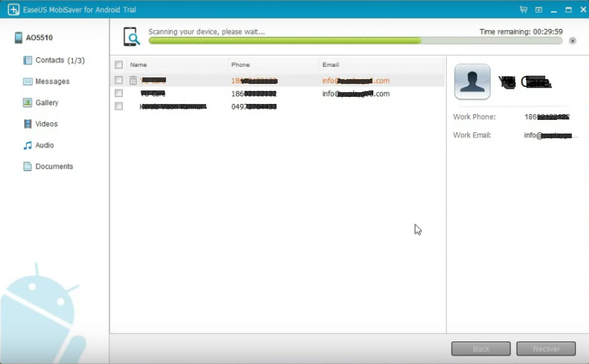589x364 pixels.
Task: Select the orange deleted contact's phone number
Action: tap(254, 81)
